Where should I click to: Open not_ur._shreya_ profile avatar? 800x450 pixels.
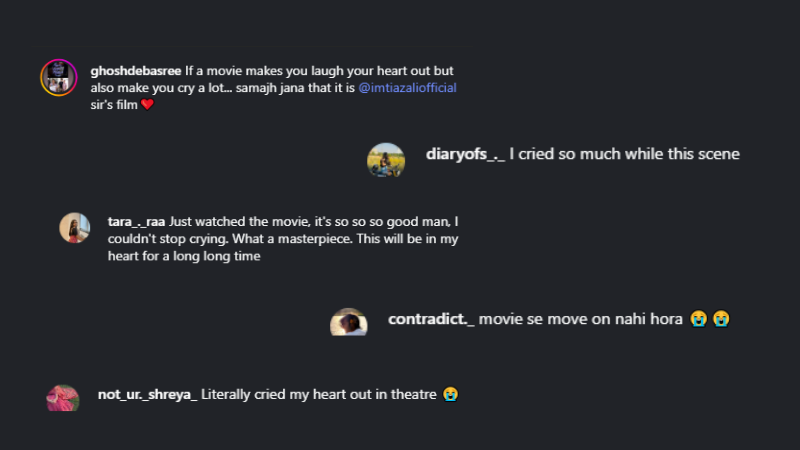coord(63,398)
